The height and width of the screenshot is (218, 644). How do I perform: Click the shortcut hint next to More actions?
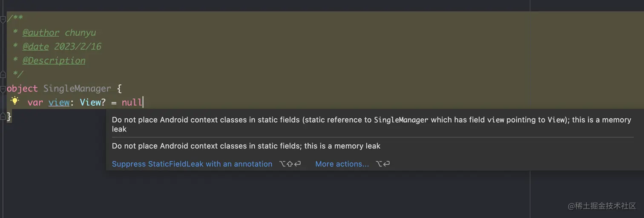click(x=383, y=164)
